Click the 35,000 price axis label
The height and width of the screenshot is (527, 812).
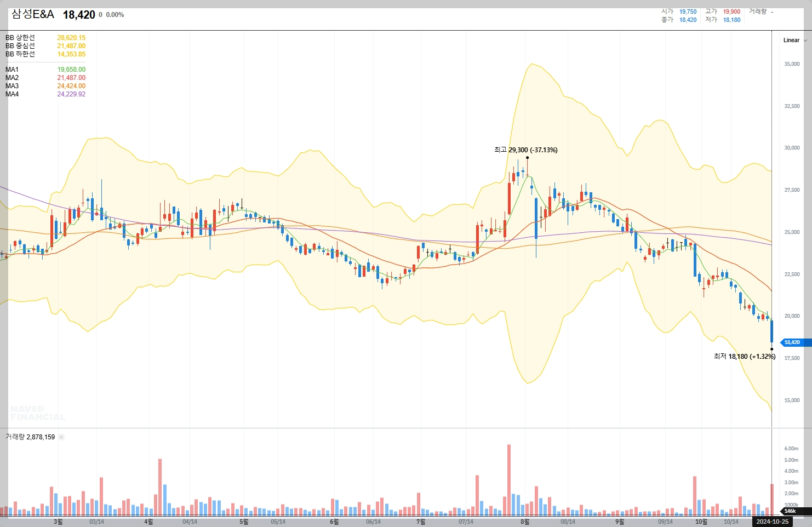[x=792, y=64]
